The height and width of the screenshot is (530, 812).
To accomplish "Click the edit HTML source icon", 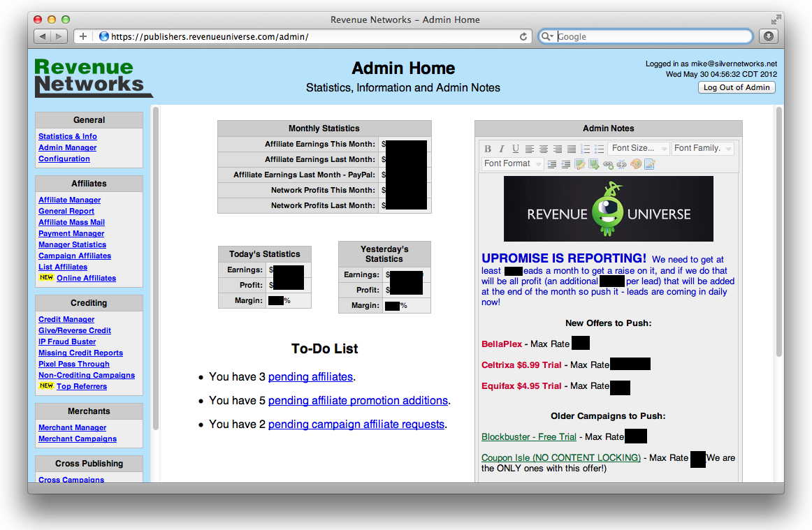I will (650, 164).
